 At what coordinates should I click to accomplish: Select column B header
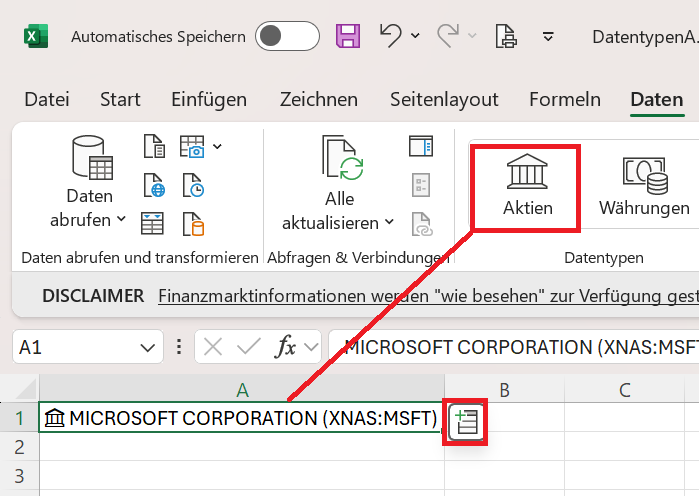504,389
